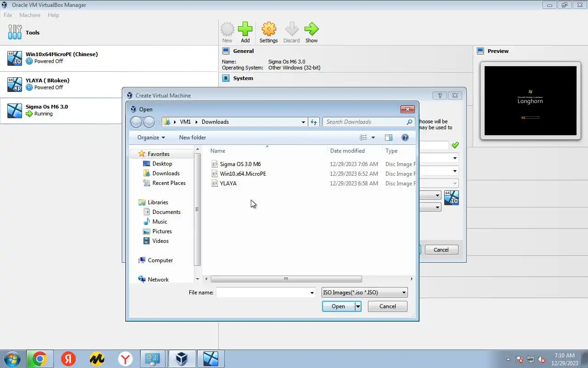Screen dimensions: 588x368
Task: Click the split arrow next to Open button
Action: click(x=358, y=306)
